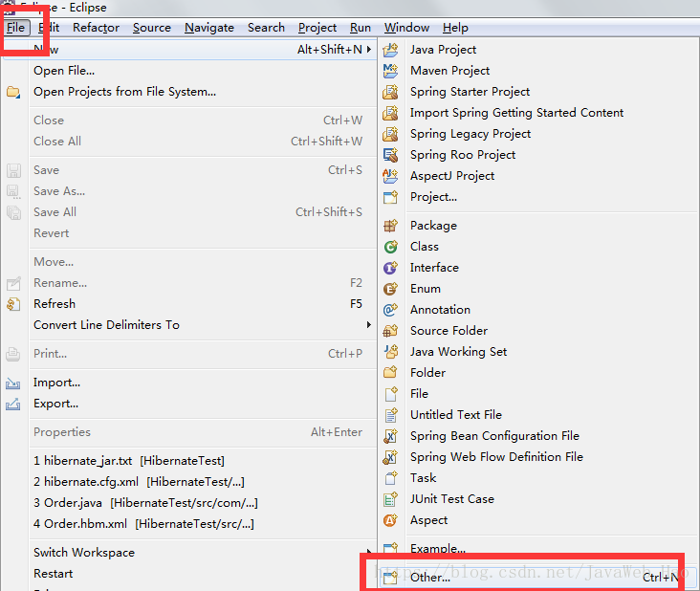Click the orange Aspect icon
Image resolution: width=700 pixels, height=591 pixels.
(x=390, y=519)
